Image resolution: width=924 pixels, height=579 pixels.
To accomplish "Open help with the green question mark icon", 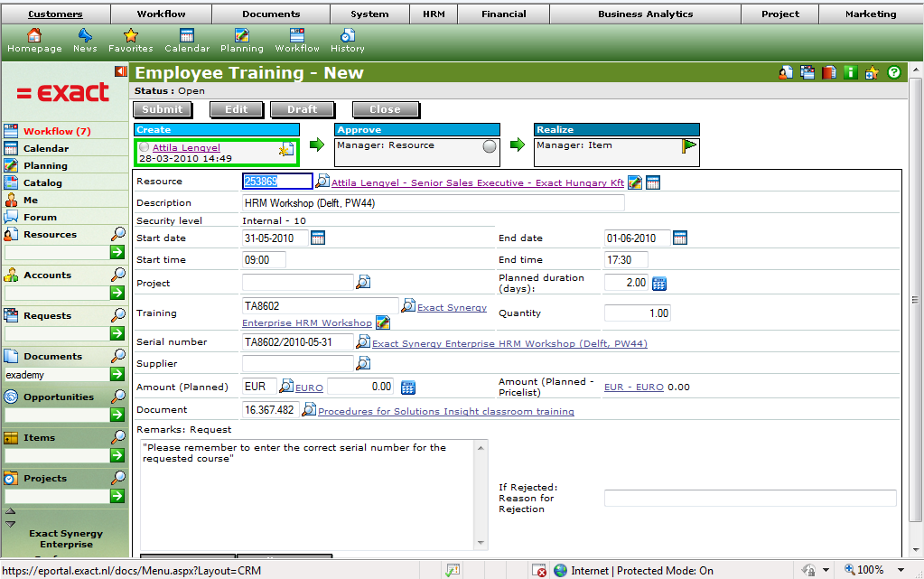I will pyautogui.click(x=894, y=72).
